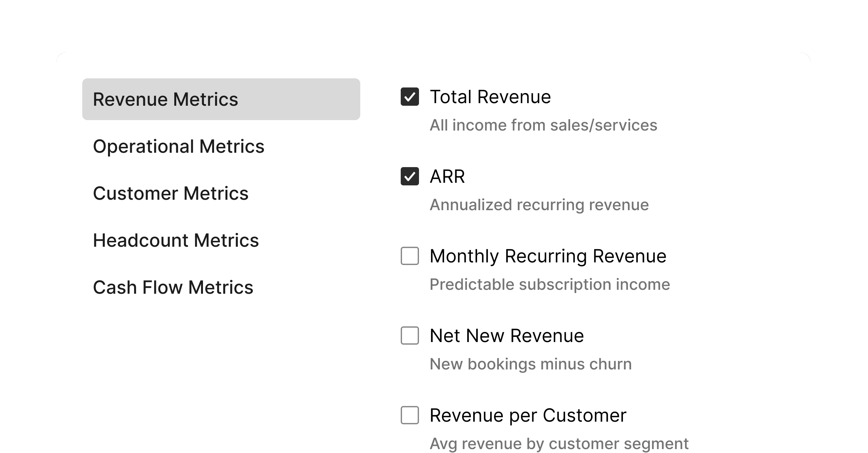Check the Net New Revenue box
868x453 pixels.
click(x=410, y=336)
